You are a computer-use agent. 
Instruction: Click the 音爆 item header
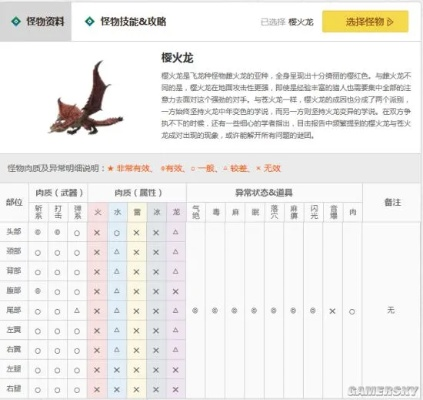[x=333, y=212]
